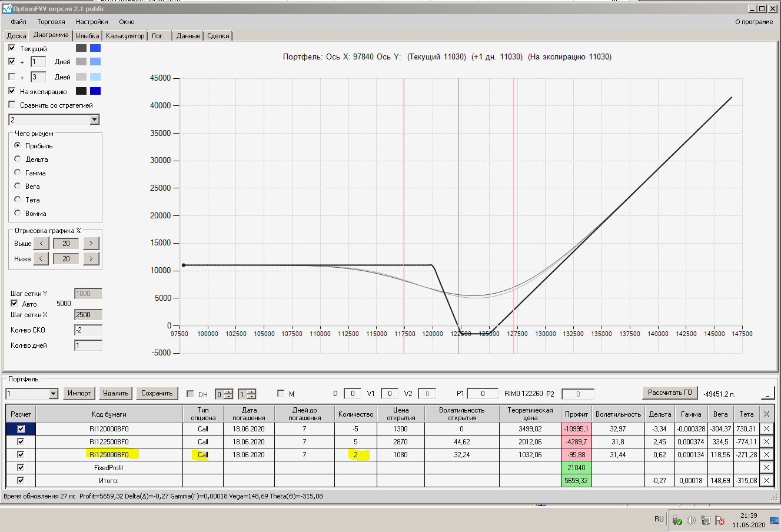781x532 pixels.
Task: Click the spinner arrows of the first DH stepper showing 0
Action: [x=228, y=394]
